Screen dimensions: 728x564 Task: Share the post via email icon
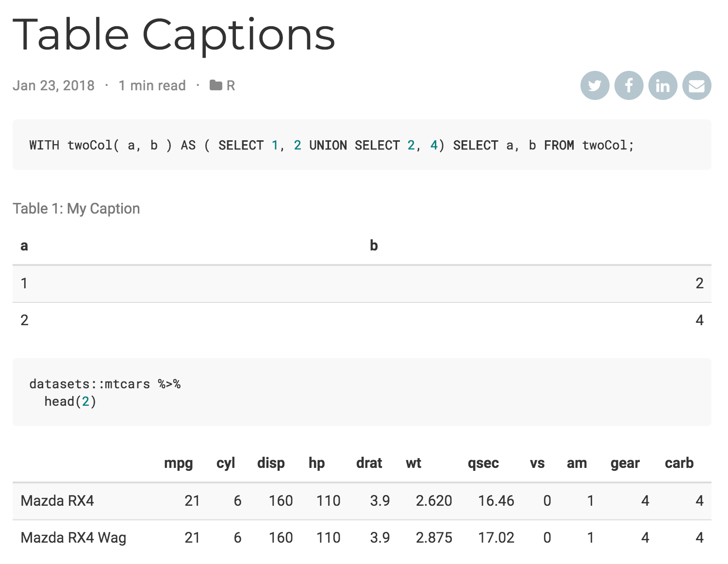(696, 86)
